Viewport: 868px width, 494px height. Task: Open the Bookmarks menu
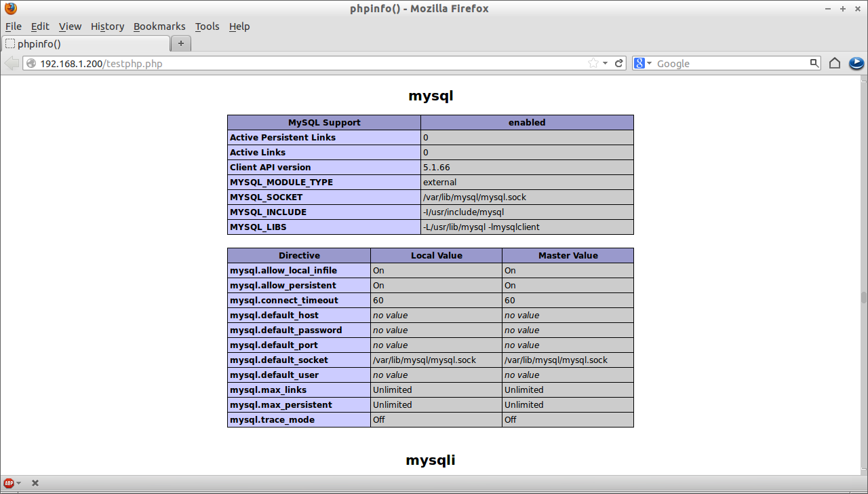click(159, 26)
